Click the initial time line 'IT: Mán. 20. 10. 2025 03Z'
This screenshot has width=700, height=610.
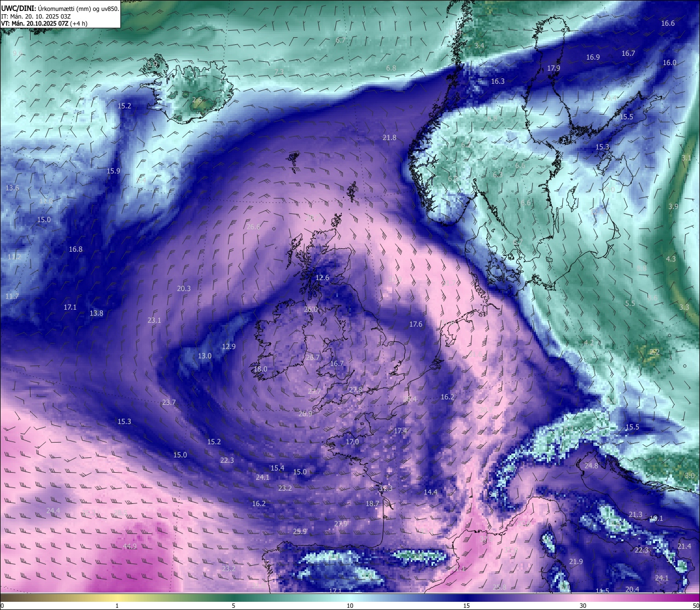[x=36, y=16]
